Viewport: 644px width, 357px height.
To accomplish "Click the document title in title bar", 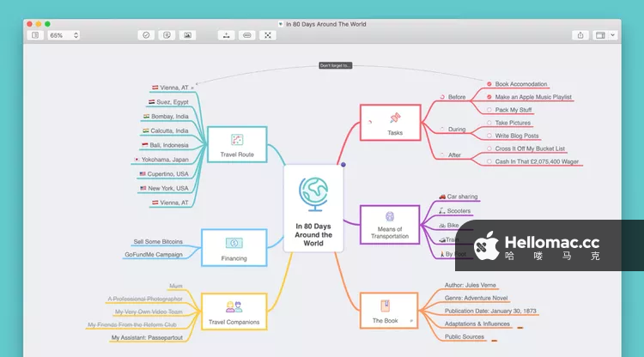I will pos(325,24).
